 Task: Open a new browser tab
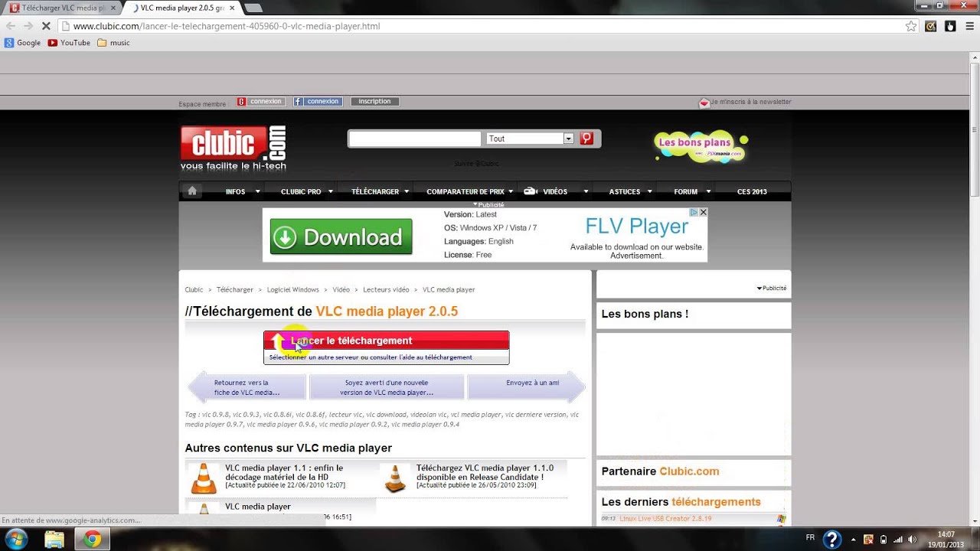pyautogui.click(x=253, y=8)
